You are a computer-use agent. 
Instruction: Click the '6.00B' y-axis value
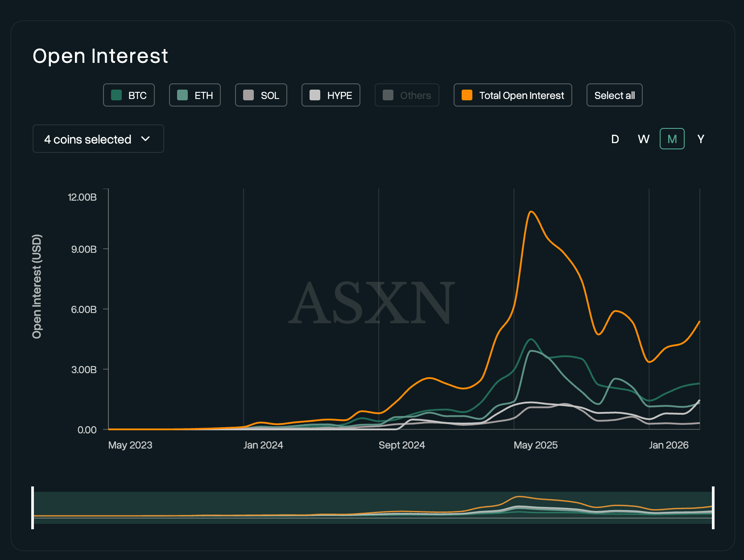point(84,309)
